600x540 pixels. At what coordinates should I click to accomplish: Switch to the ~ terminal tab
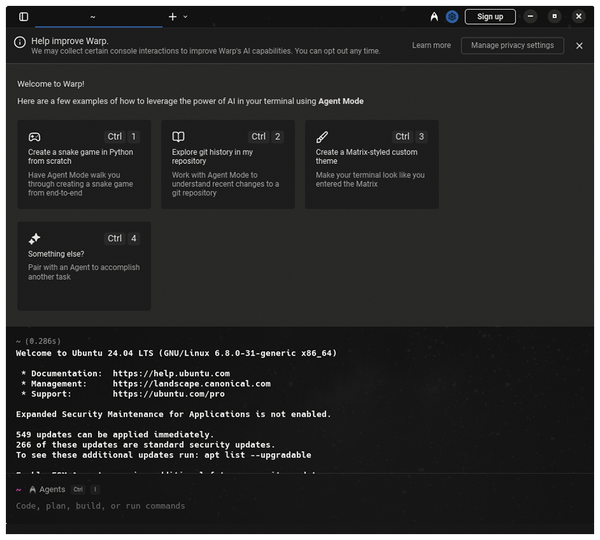click(x=93, y=16)
